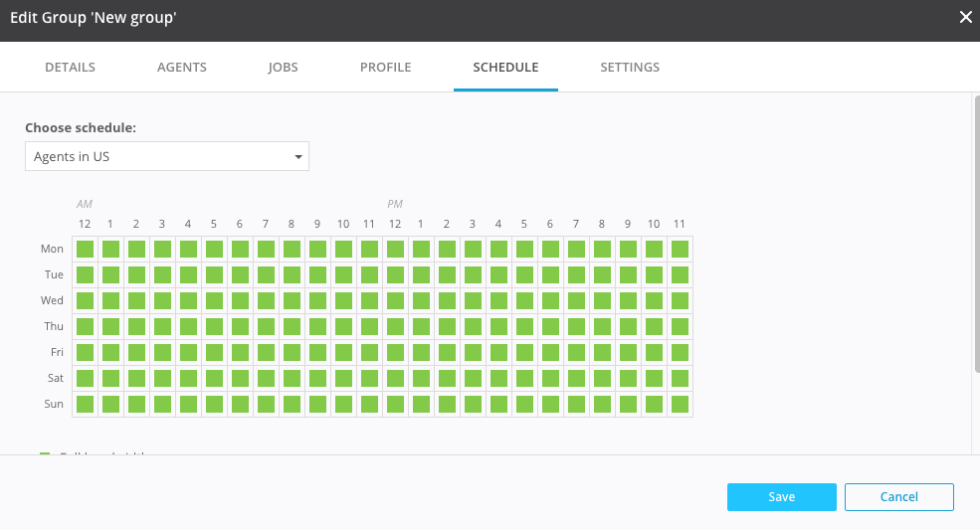Open the Settings tab
The image size is (980, 530).
tap(630, 68)
